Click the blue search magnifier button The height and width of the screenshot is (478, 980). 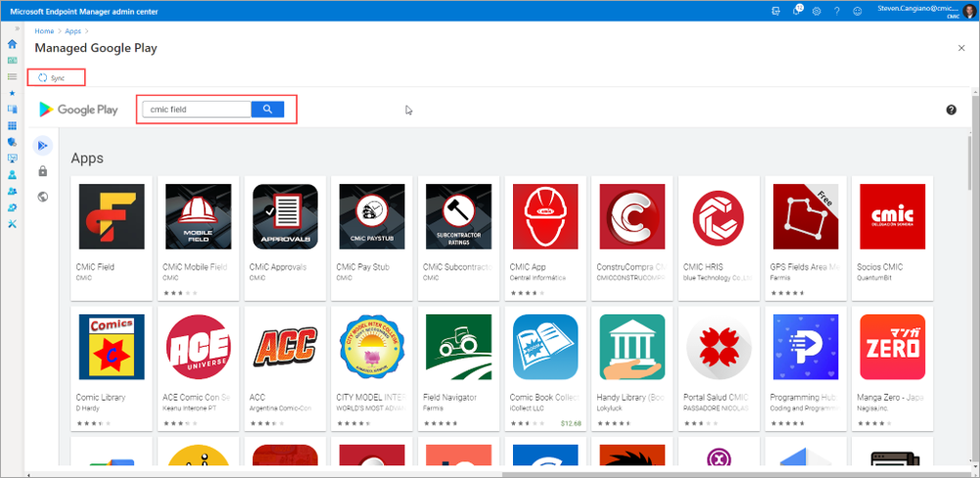pos(267,109)
